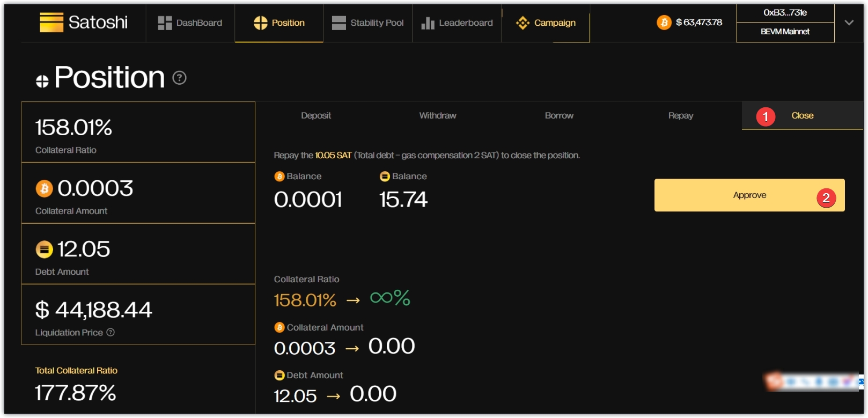The image size is (868, 418).
Task: Click the Bitcoin icon beside Collateral Amount 0.0003
Action: 44,188
